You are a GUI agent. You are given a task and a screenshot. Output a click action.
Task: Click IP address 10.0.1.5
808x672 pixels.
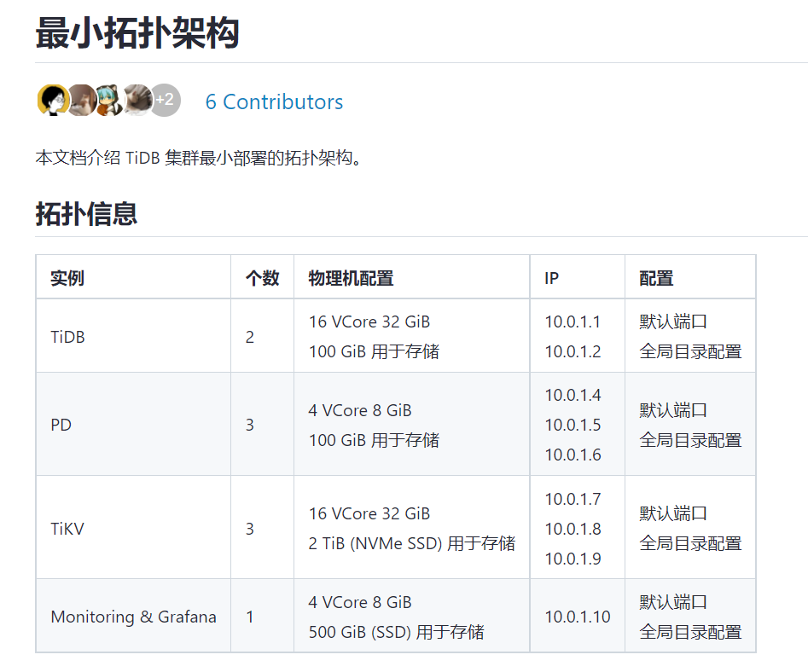(573, 425)
